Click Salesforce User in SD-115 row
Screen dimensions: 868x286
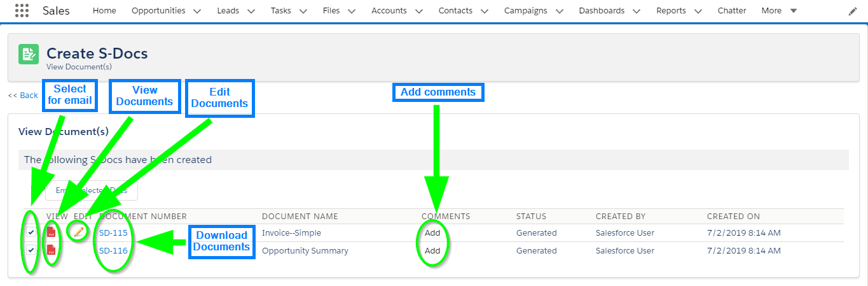625,232
